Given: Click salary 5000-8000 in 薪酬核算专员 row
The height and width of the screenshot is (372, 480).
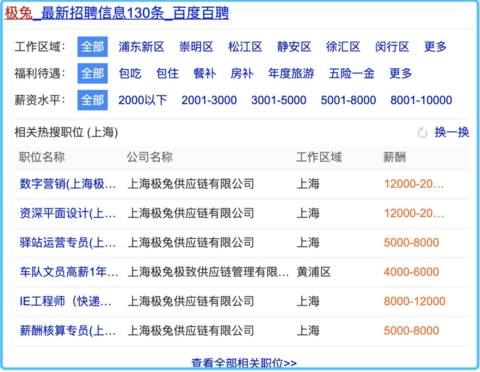Looking at the screenshot, I should [411, 331].
